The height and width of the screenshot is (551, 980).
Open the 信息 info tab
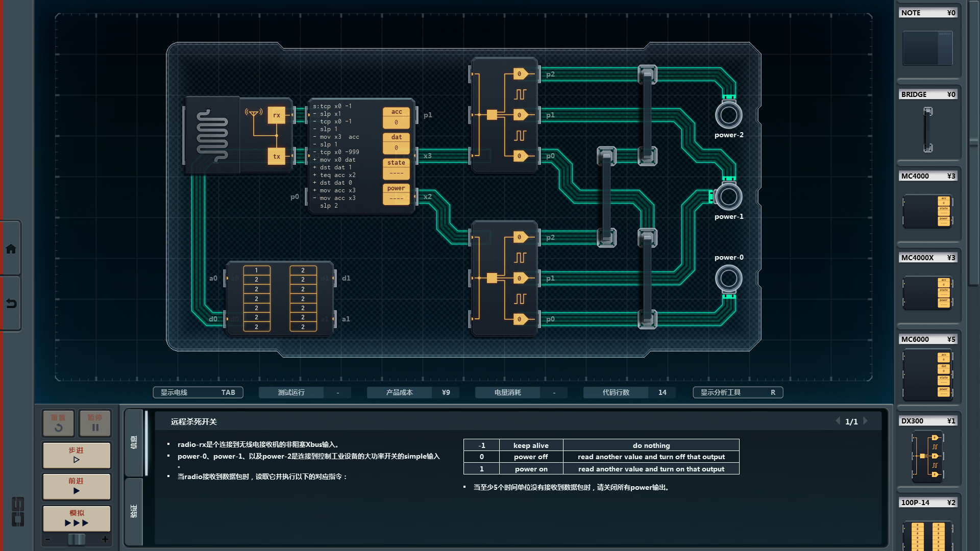134,442
